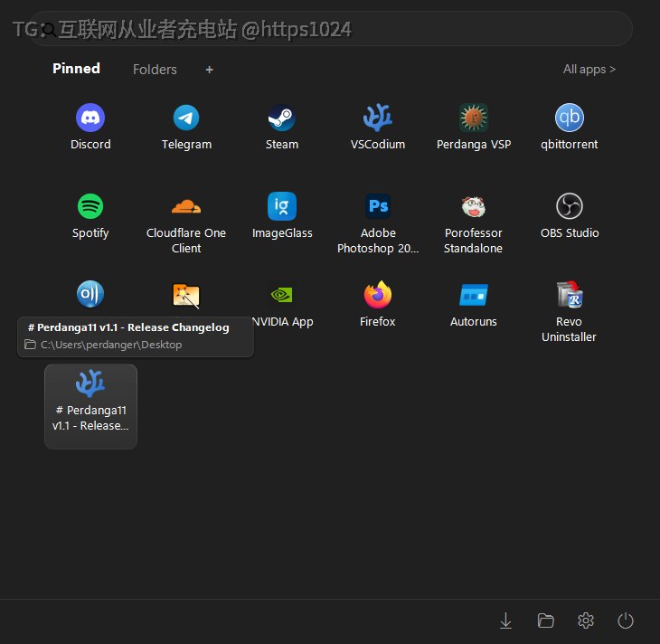Open Firefox
This screenshot has height=644, width=660.
pos(378,304)
